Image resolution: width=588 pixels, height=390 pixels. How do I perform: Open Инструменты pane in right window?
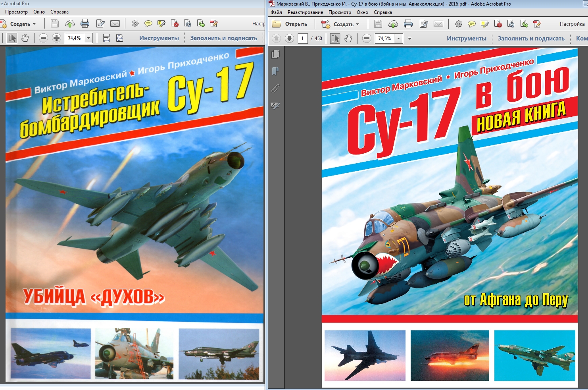point(466,39)
